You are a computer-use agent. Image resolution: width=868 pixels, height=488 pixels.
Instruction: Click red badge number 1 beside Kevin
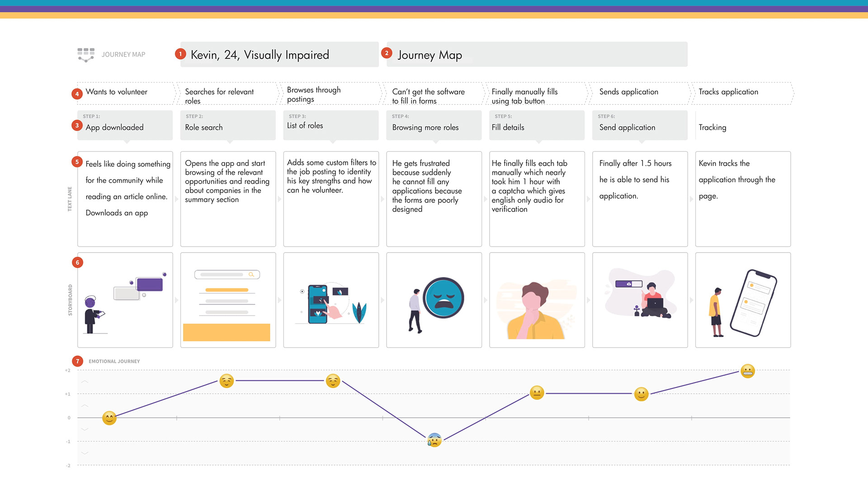180,54
